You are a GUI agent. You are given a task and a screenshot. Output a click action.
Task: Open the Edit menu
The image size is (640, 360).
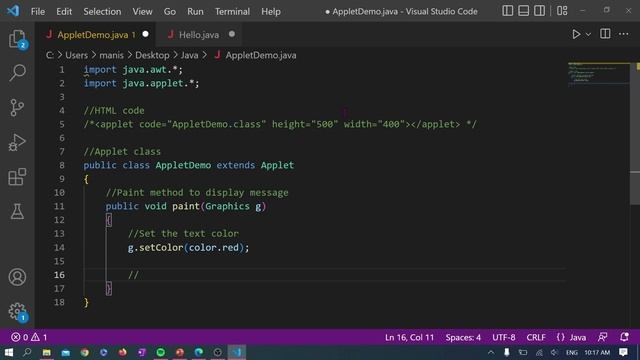coord(64,11)
